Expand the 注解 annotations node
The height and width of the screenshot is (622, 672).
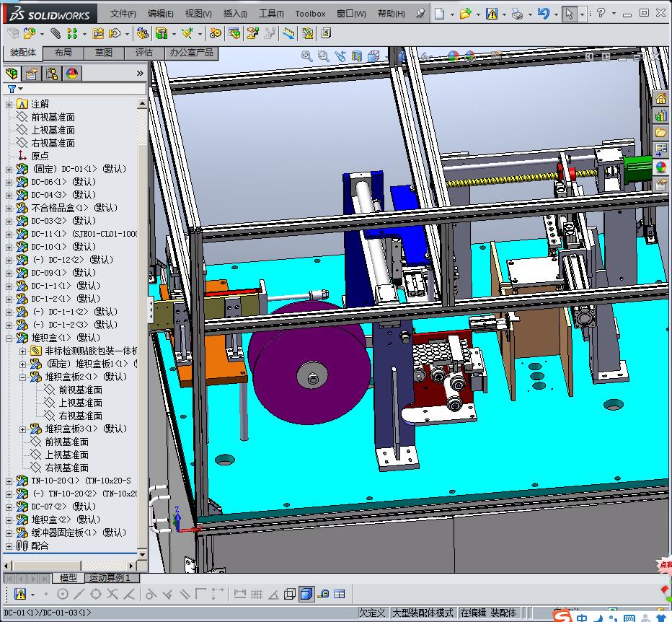[x=9, y=104]
